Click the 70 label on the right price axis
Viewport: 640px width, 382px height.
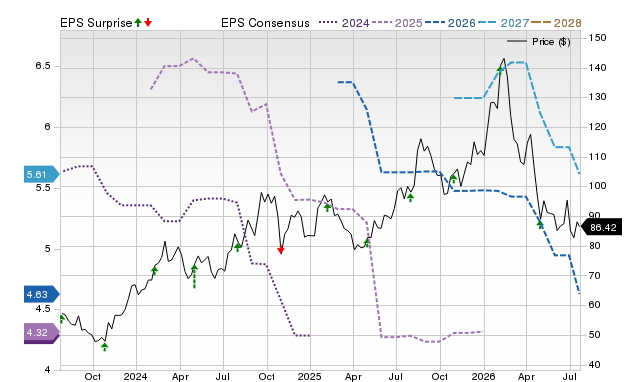595,275
